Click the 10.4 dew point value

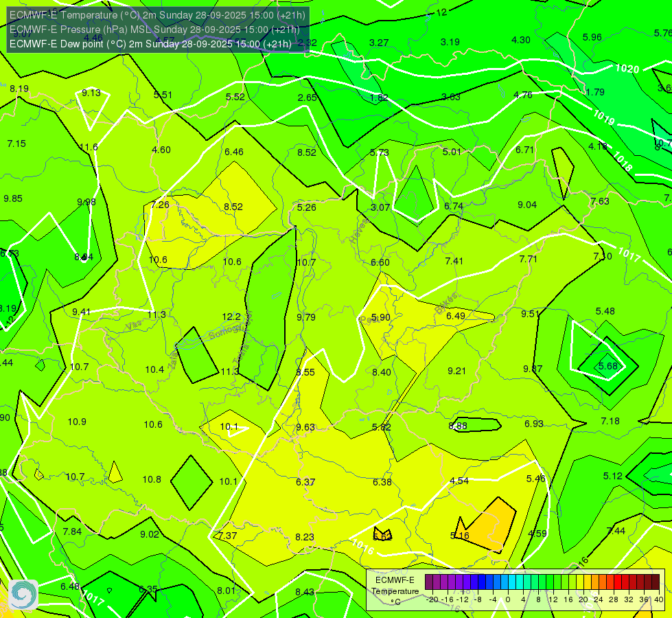click(x=154, y=369)
